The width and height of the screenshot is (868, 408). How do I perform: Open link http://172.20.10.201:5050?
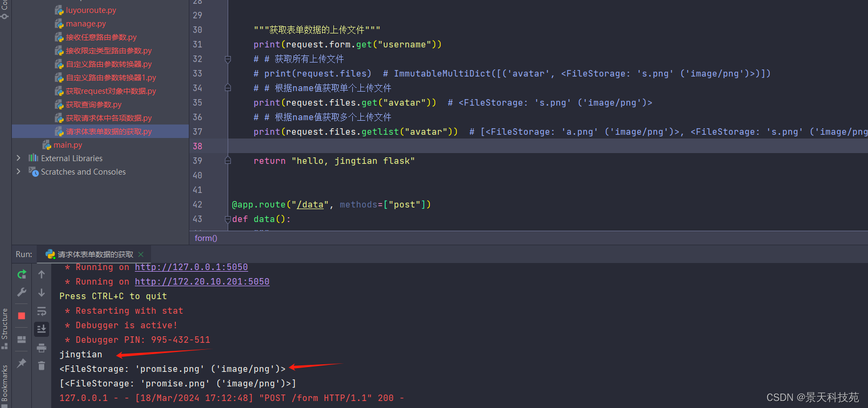(x=202, y=282)
